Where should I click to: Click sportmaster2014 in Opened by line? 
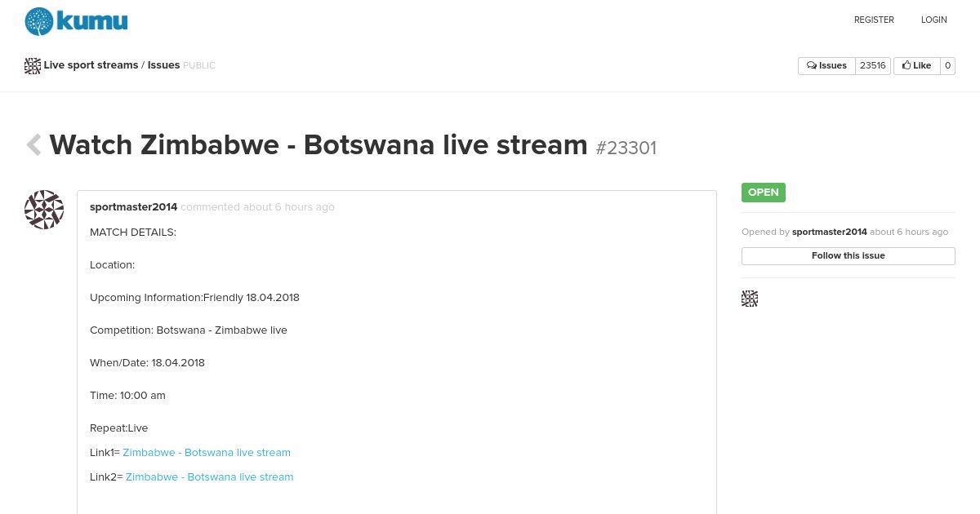coord(829,232)
